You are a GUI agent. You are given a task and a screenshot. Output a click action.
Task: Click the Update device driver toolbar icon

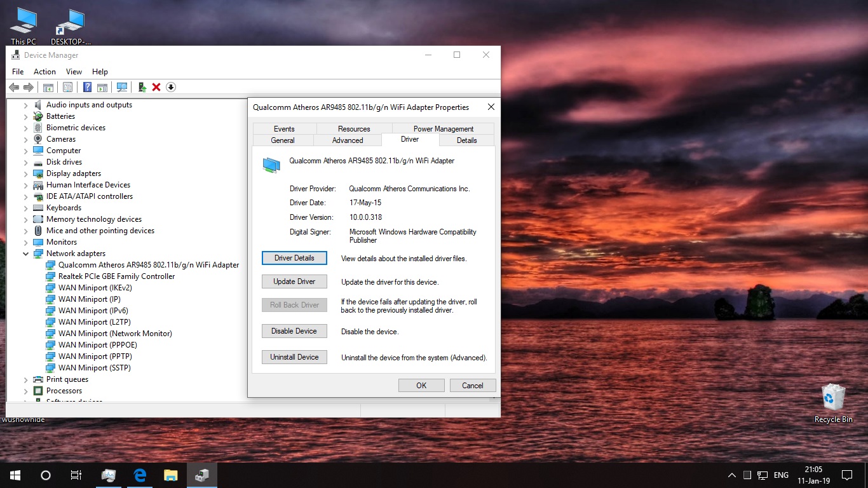click(x=142, y=87)
